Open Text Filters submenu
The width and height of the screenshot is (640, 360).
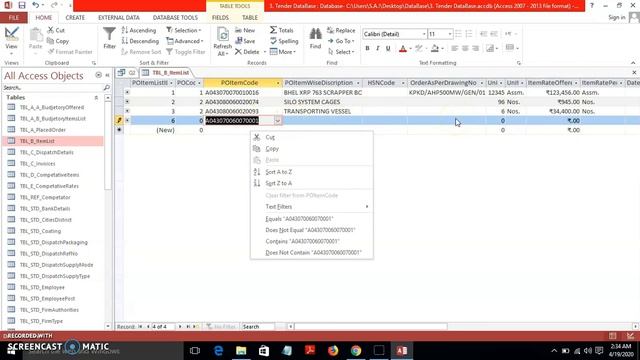point(312,207)
